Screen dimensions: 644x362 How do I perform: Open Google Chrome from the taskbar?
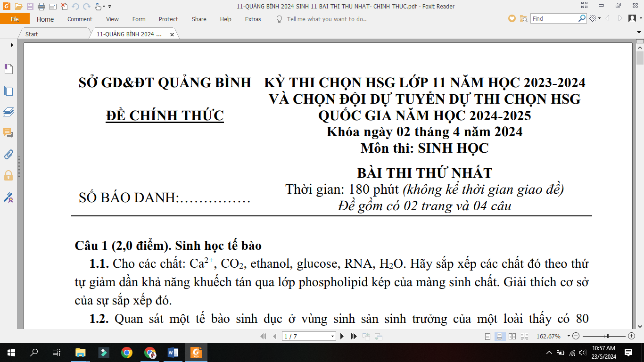pos(126,352)
